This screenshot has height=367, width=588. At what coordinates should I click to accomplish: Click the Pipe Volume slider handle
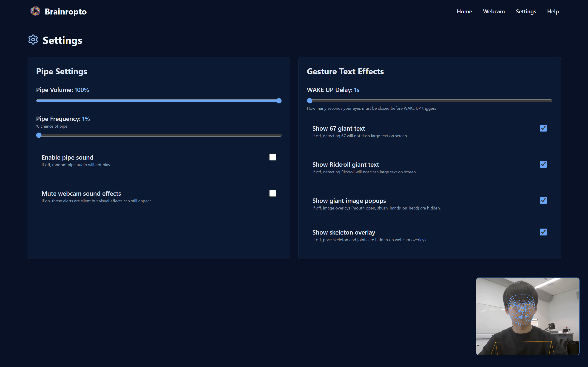click(x=279, y=101)
